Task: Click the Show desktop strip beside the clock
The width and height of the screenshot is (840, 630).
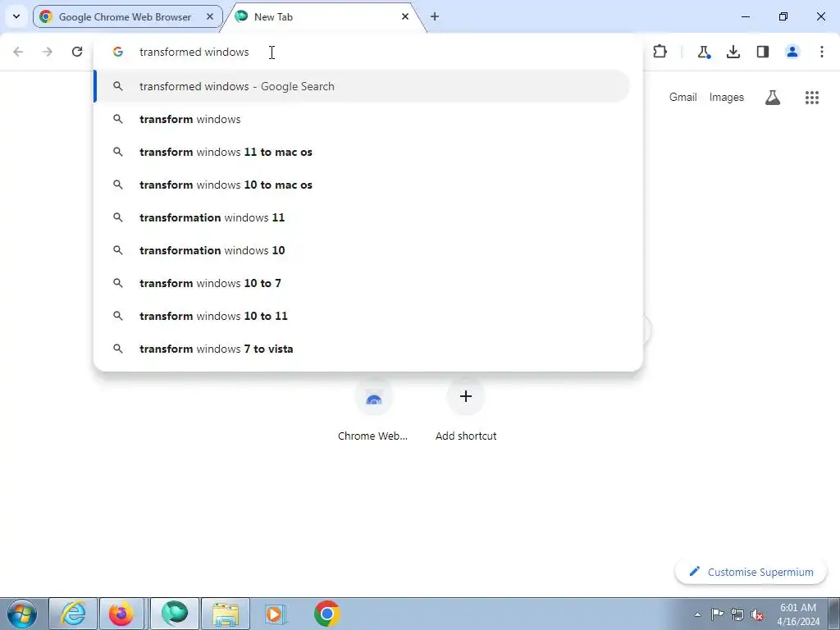Action: pos(834,614)
